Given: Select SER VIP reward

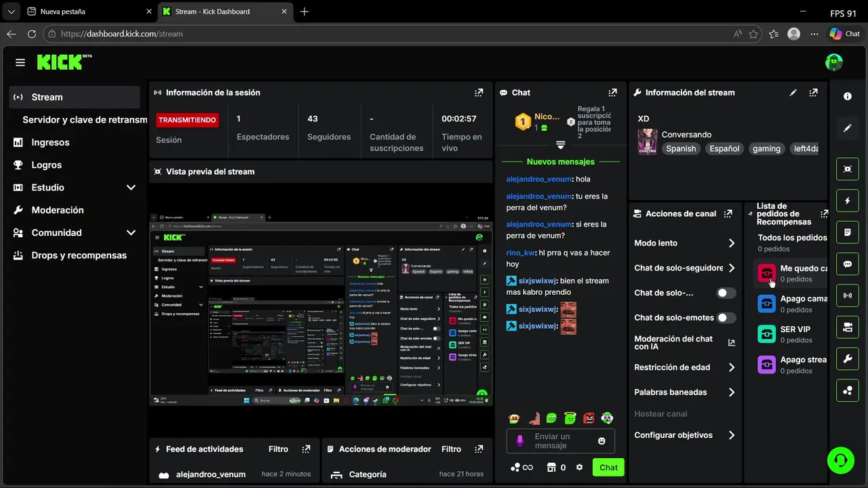Looking at the screenshot, I should click(792, 334).
